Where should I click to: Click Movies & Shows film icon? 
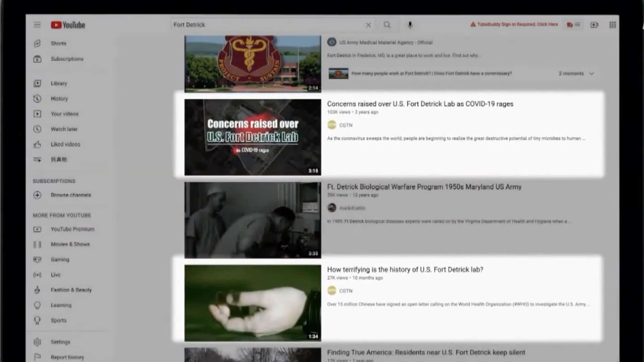[37, 244]
